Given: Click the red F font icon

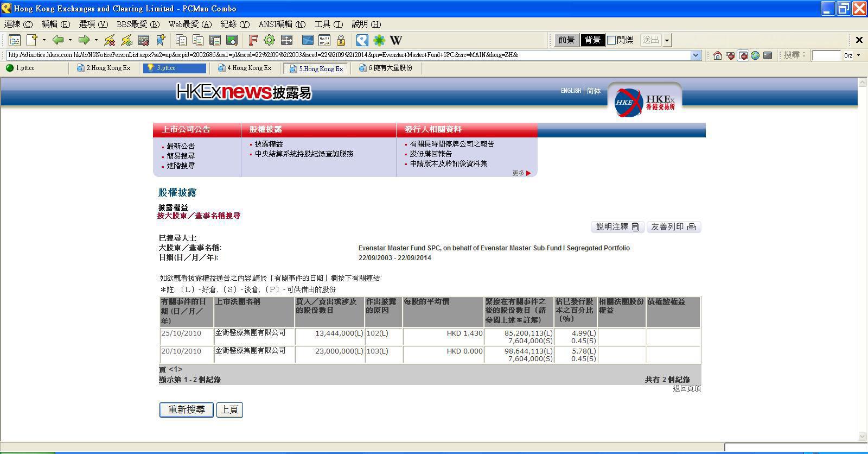Looking at the screenshot, I should pos(253,40).
